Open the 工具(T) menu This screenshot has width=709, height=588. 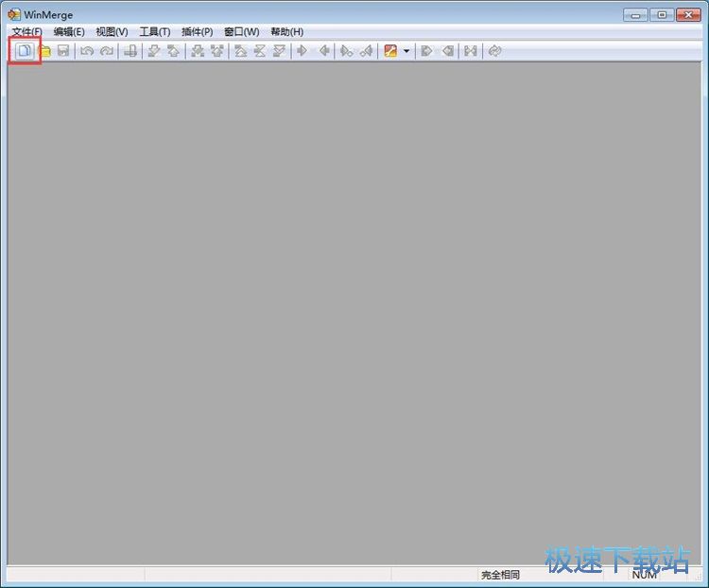click(155, 32)
